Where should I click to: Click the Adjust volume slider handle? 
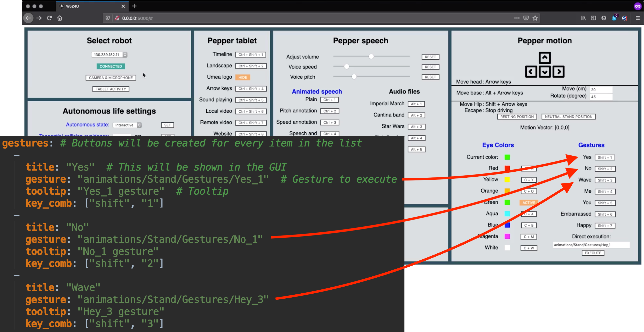[371, 56]
